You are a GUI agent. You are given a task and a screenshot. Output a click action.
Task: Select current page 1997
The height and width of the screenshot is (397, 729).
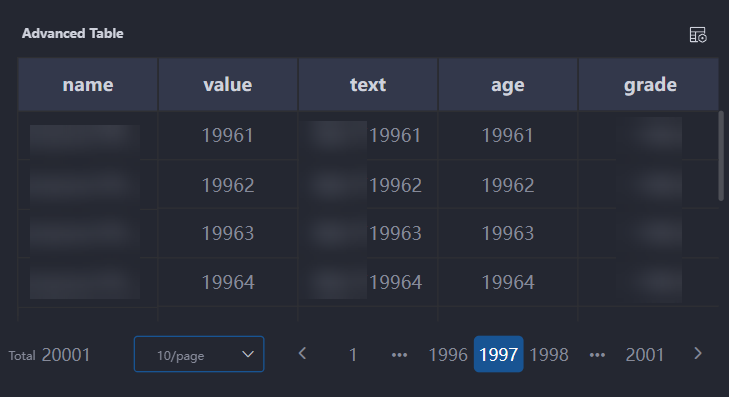pyautogui.click(x=498, y=354)
